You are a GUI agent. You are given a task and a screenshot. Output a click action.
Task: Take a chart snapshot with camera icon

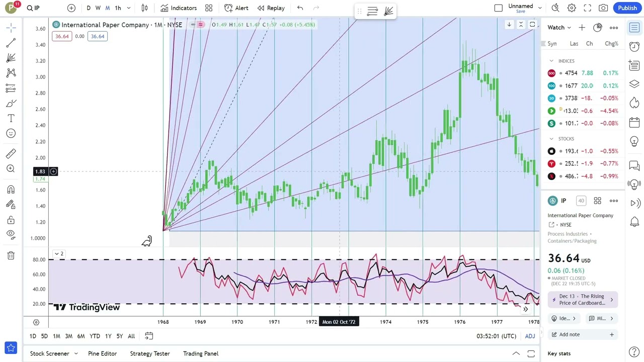tap(603, 8)
